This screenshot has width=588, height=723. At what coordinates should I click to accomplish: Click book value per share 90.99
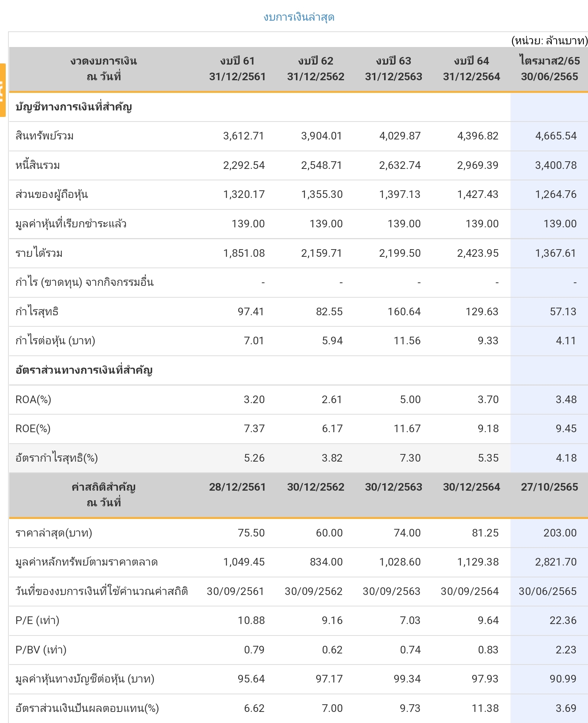pyautogui.click(x=563, y=679)
